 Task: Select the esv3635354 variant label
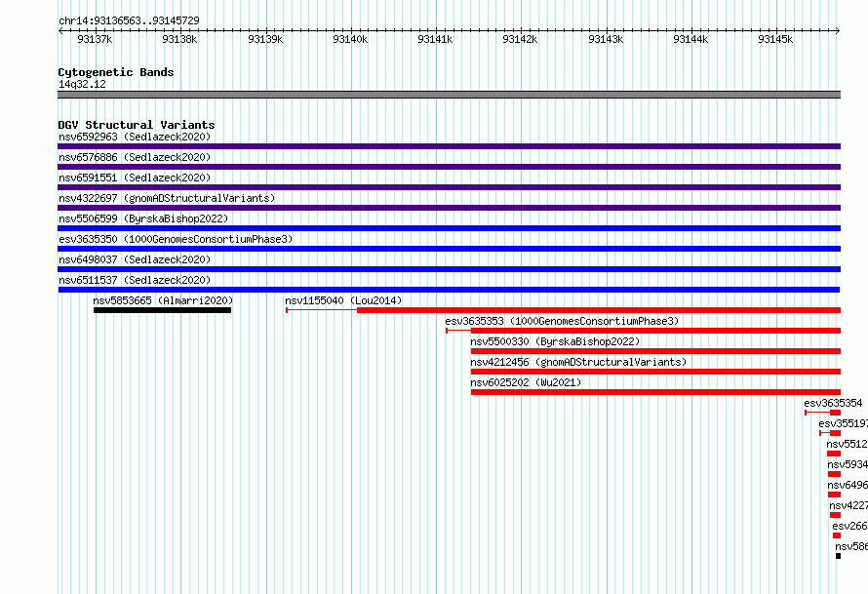tap(833, 403)
